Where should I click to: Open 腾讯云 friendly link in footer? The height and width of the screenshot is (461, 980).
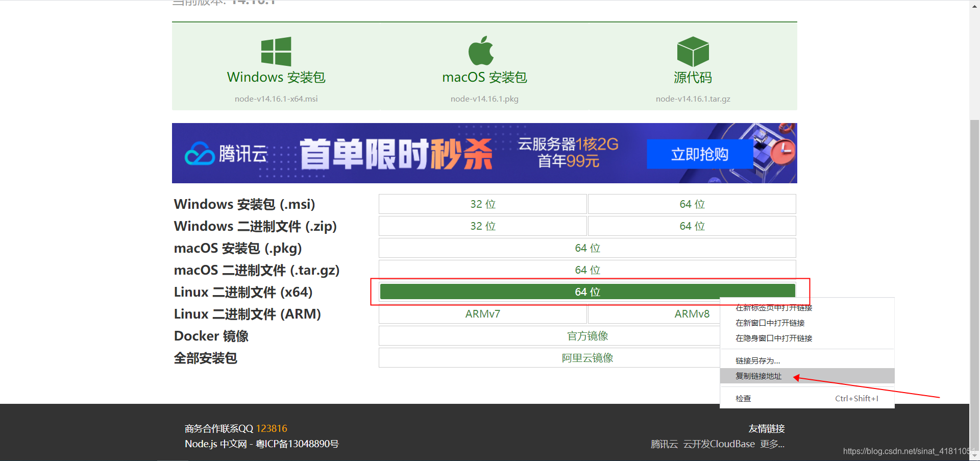click(x=664, y=444)
